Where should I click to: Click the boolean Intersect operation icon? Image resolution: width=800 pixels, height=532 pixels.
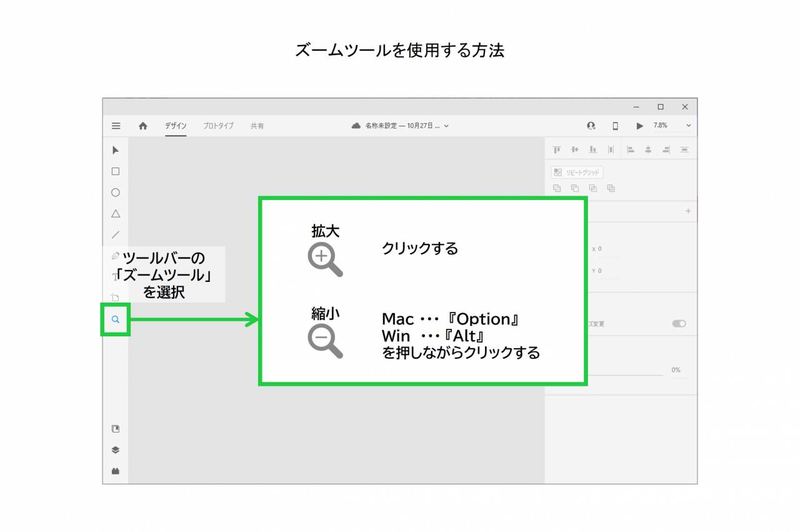click(593, 188)
